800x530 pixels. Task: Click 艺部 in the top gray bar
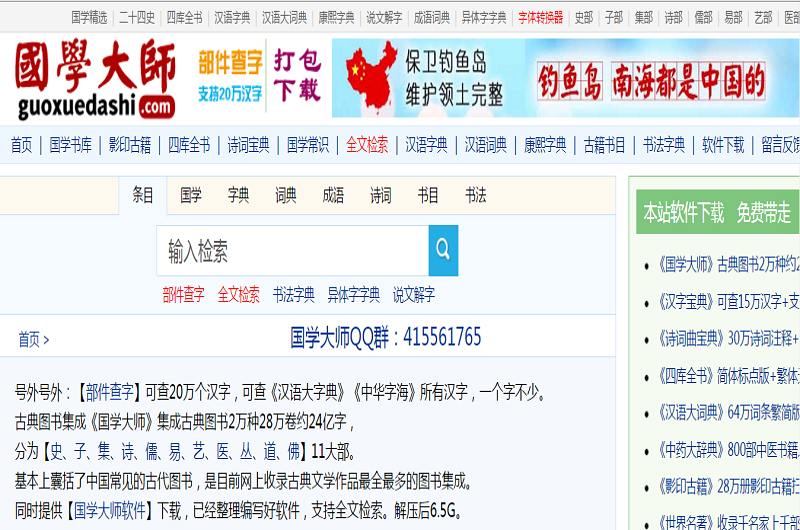pyautogui.click(x=763, y=18)
